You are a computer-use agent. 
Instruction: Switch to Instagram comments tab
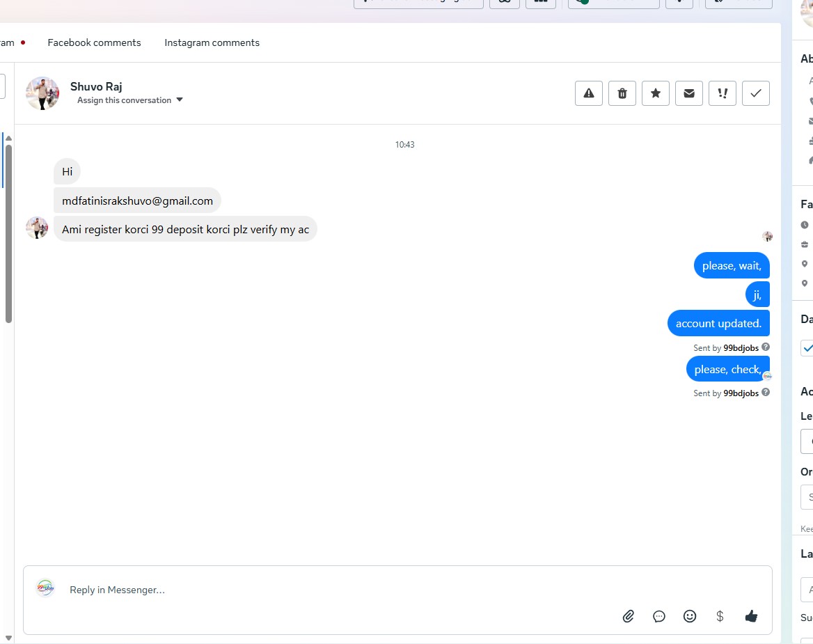point(212,42)
